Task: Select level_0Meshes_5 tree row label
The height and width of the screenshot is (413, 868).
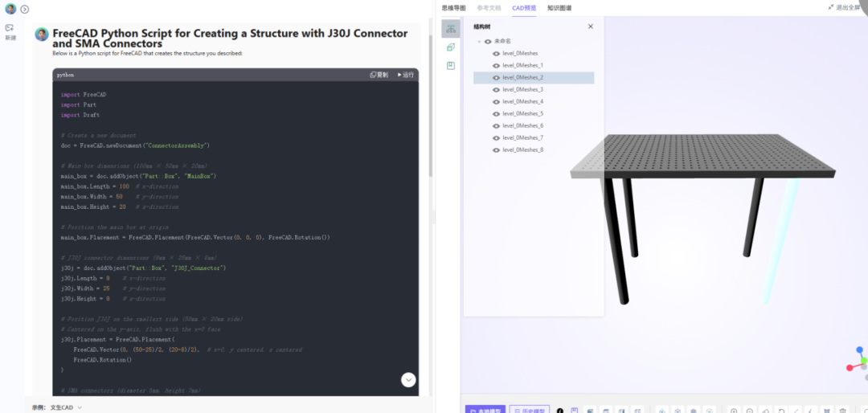Action: 522,114
